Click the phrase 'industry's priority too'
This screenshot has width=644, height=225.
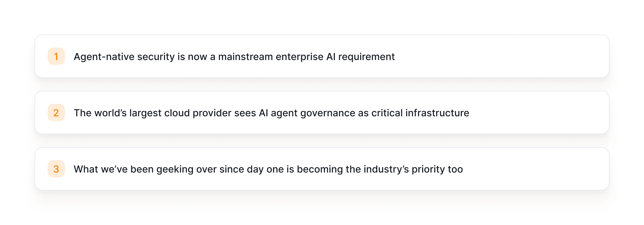point(413,169)
